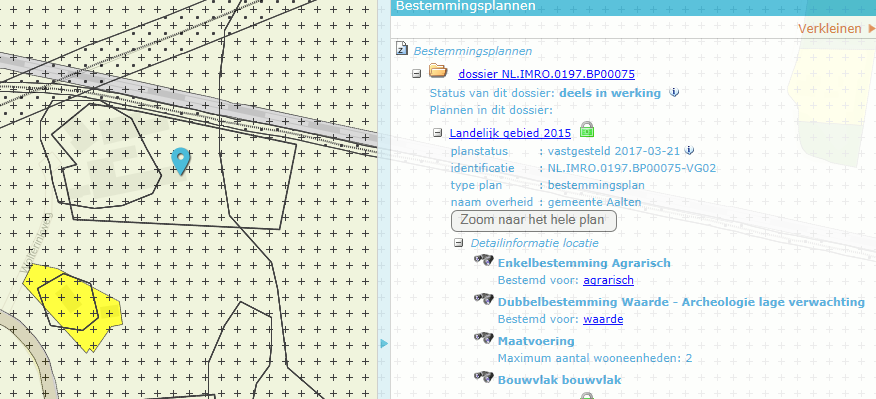This screenshot has width=876, height=399.
Task: Click the italic Bestemmingsplannen tree root label
Action: coord(473,51)
